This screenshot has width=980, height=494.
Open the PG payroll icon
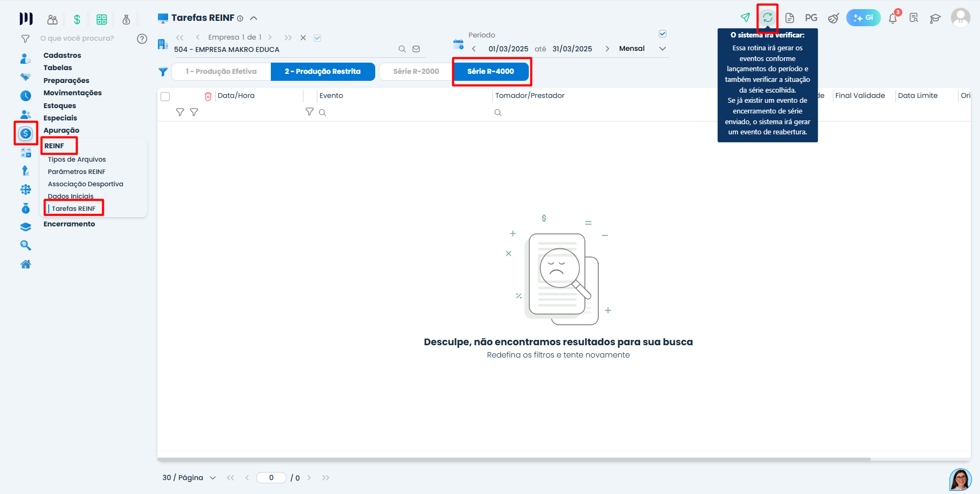click(811, 17)
